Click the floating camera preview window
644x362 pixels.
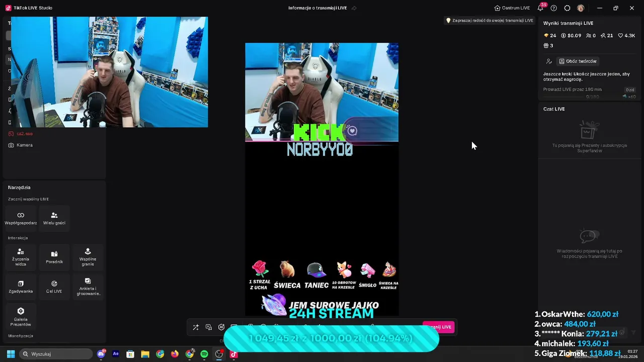pyautogui.click(x=109, y=72)
